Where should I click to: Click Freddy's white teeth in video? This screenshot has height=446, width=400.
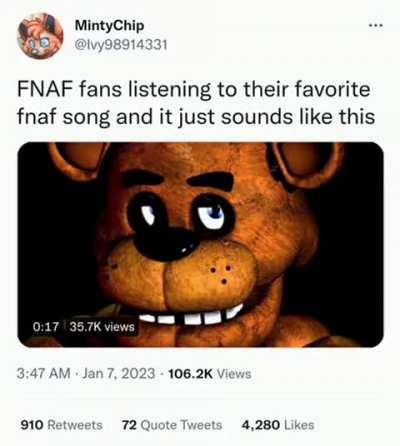click(192, 316)
